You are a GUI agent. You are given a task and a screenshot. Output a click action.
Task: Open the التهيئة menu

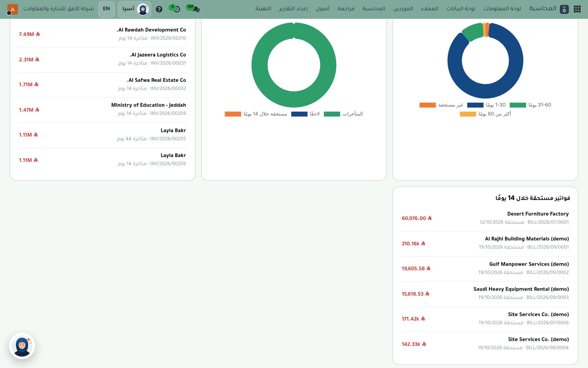click(x=263, y=9)
